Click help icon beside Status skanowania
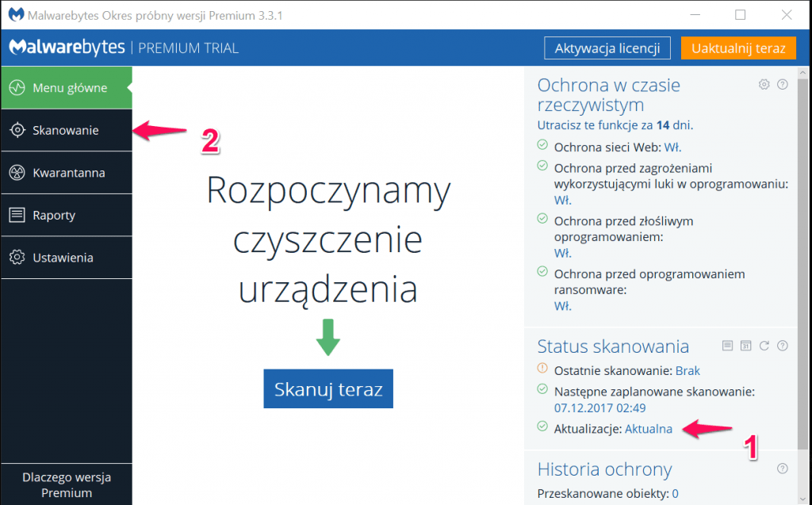 coord(783,345)
